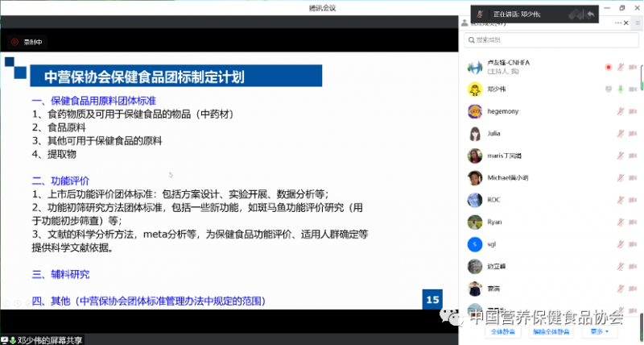The width and height of the screenshot is (644, 345).
Task: Click Julia's camera-off icon
Action: [633, 134]
